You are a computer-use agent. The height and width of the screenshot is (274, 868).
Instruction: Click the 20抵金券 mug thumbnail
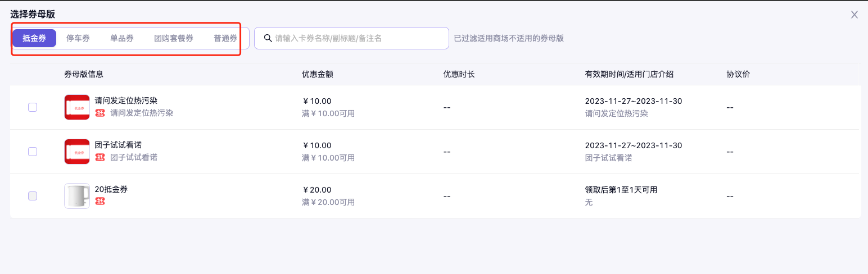pyautogui.click(x=77, y=196)
